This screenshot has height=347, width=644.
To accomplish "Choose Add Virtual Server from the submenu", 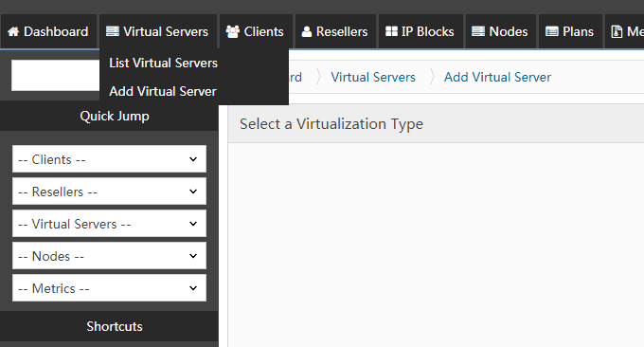I will (163, 91).
